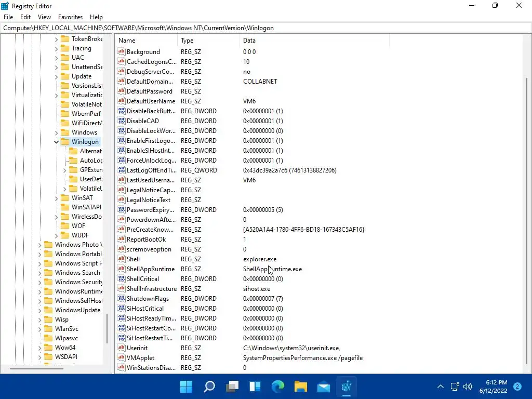This screenshot has width=532, height=399.
Task: Show hidden system tray icons
Action: pyautogui.click(x=441, y=387)
